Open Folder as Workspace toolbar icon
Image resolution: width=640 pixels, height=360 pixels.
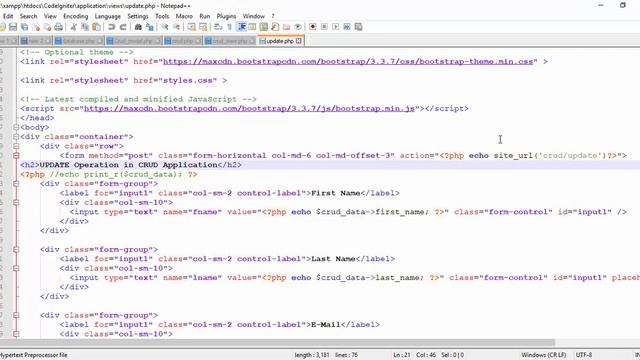pyautogui.click(x=287, y=27)
